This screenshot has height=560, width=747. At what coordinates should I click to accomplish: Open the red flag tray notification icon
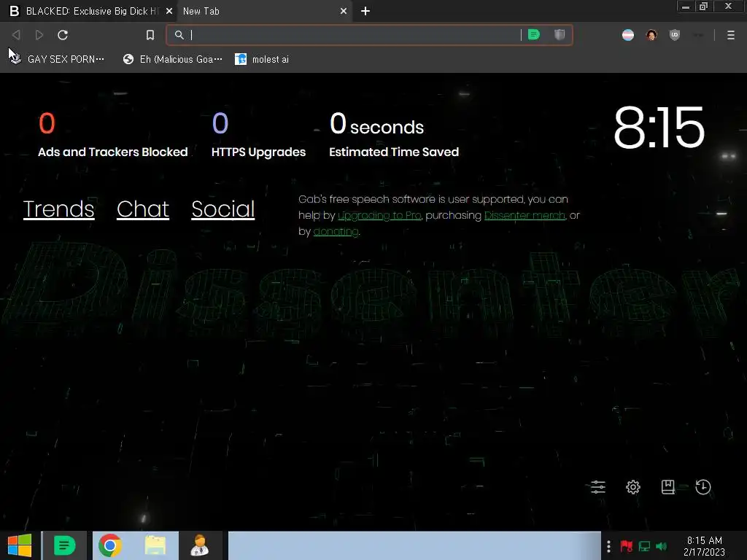627,546
